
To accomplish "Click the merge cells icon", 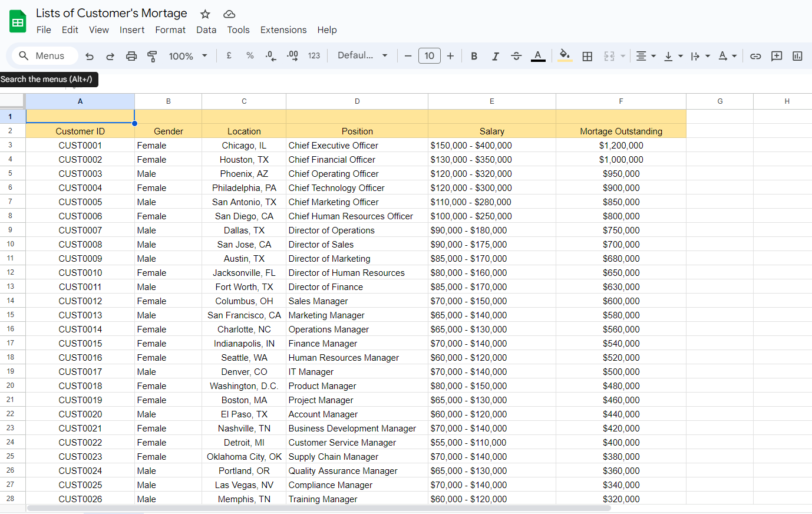I will click(x=609, y=56).
